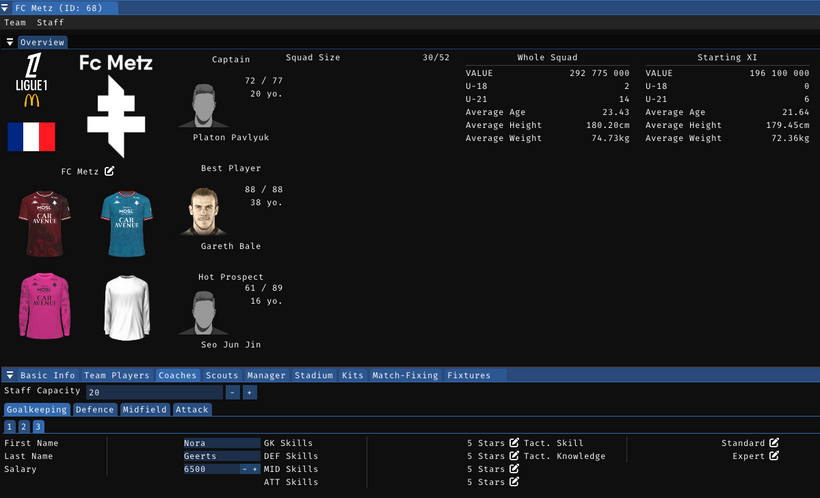This screenshot has height=498, width=820.
Task: Edit the MID Skills star rating
Action: tap(514, 469)
